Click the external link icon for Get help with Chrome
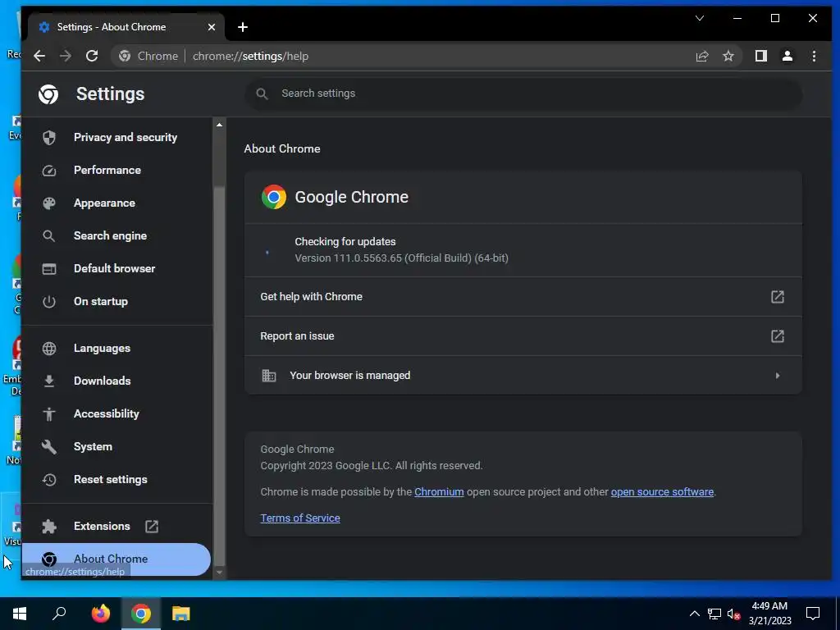The width and height of the screenshot is (840, 630). 778,297
